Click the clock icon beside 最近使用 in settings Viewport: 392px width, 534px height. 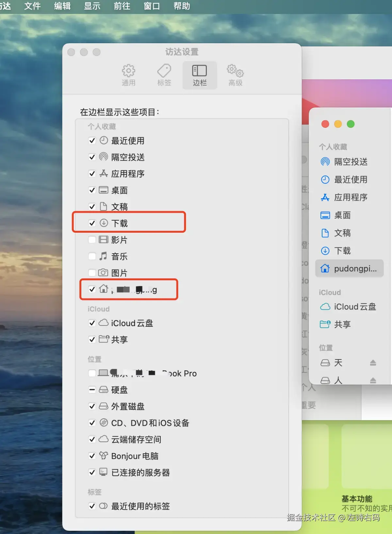(x=104, y=141)
